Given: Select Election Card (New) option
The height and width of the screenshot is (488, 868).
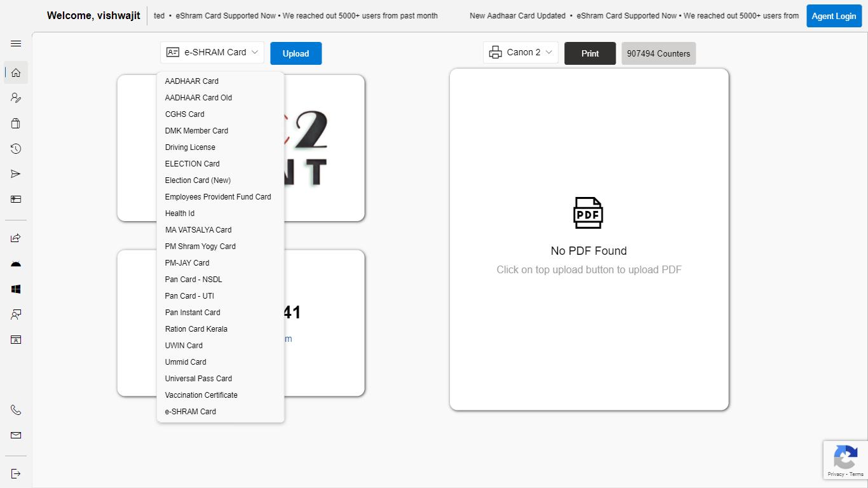Looking at the screenshot, I should tap(220, 180).
